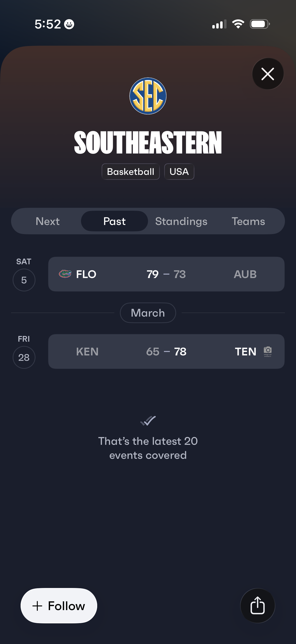Image resolution: width=296 pixels, height=644 pixels.
Task: Open the Standings tab
Action: [181, 221]
